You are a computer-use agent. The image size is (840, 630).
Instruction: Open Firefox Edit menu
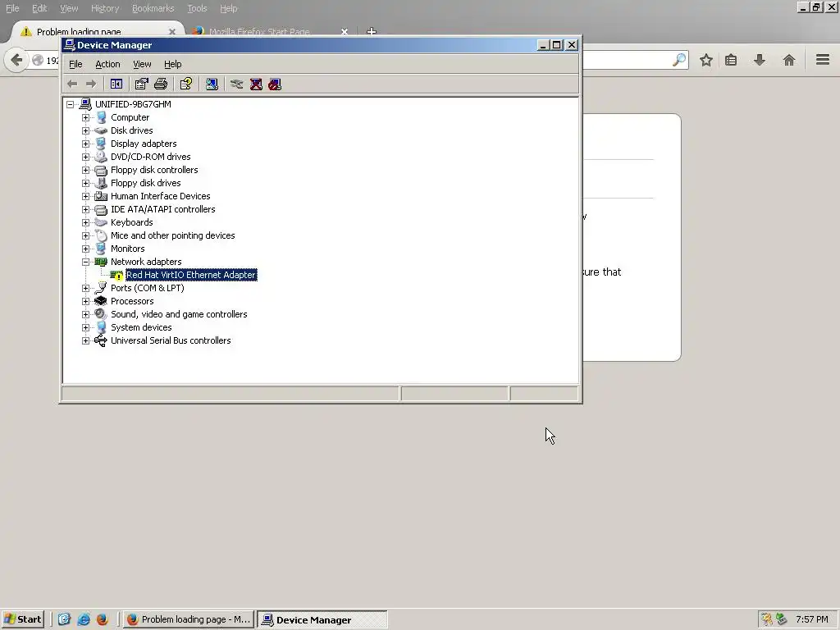tap(39, 8)
